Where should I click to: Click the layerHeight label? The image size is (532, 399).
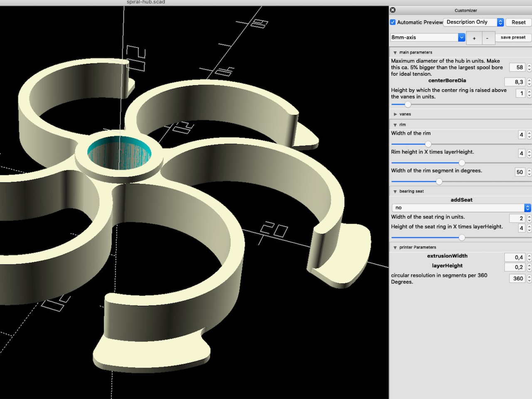(x=447, y=266)
